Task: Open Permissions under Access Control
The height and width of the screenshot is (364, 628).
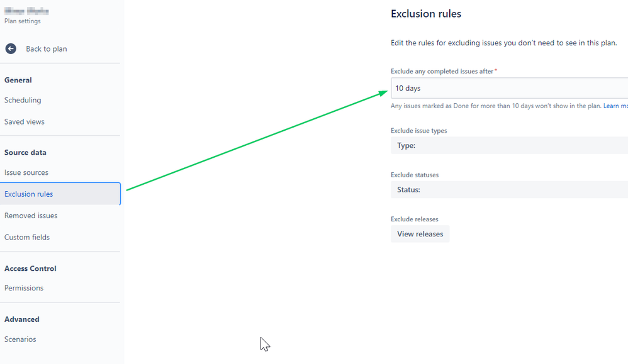Action: (x=24, y=288)
